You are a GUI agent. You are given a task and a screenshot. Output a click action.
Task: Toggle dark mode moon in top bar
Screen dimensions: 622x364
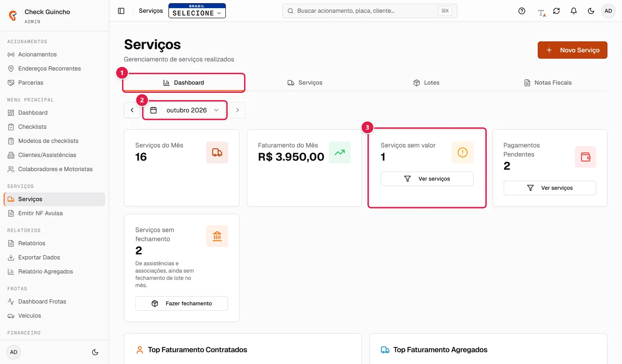tap(591, 11)
